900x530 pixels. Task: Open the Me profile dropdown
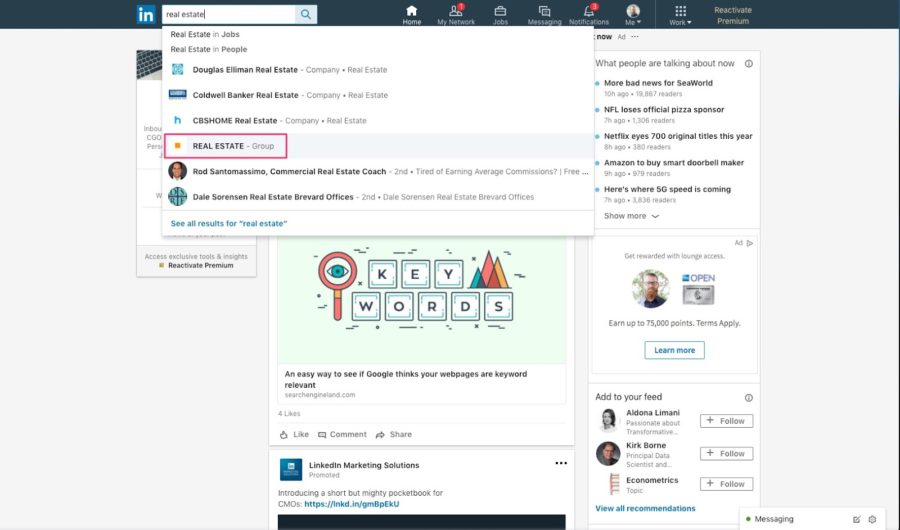point(633,15)
